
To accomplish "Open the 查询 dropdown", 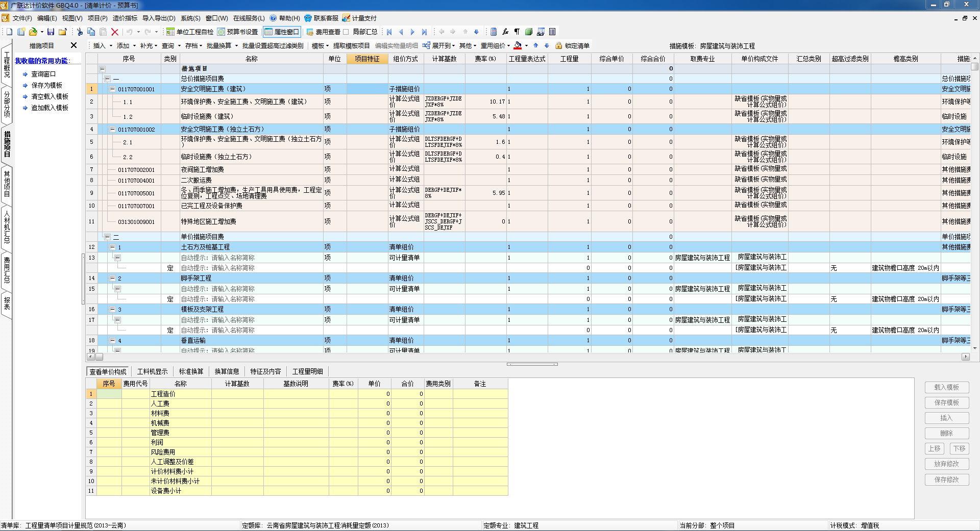I will (x=171, y=45).
